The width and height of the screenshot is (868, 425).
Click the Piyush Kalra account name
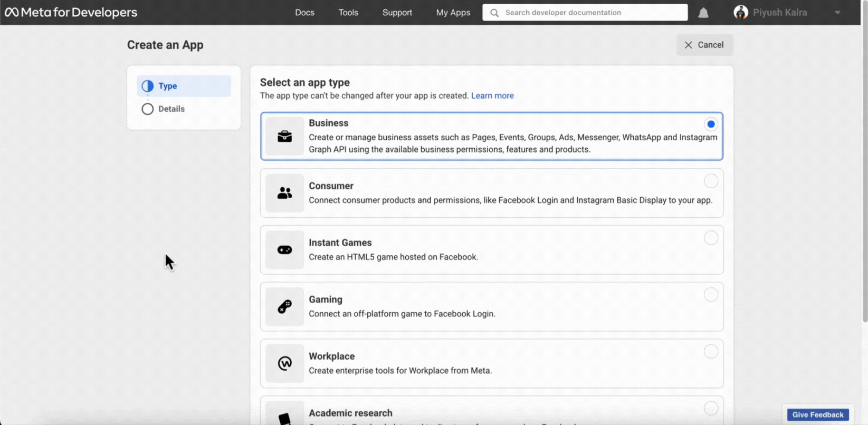pos(780,13)
